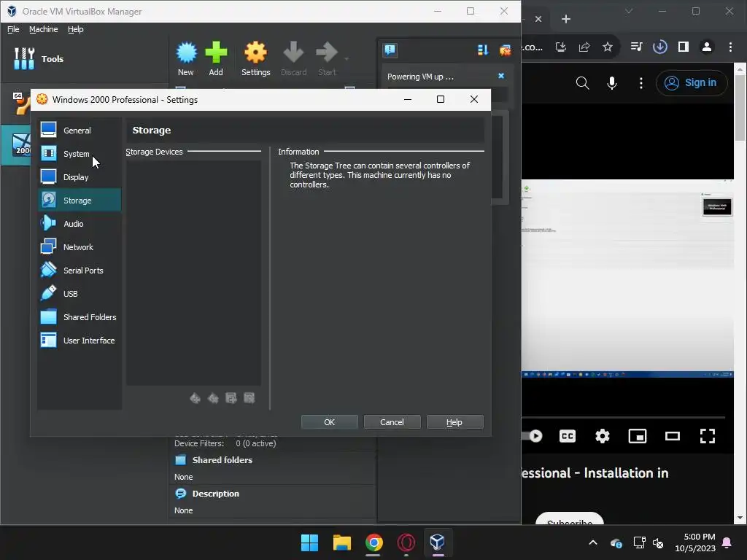Open Machine menu in VirtualBox Manager
747x560 pixels.
point(43,29)
